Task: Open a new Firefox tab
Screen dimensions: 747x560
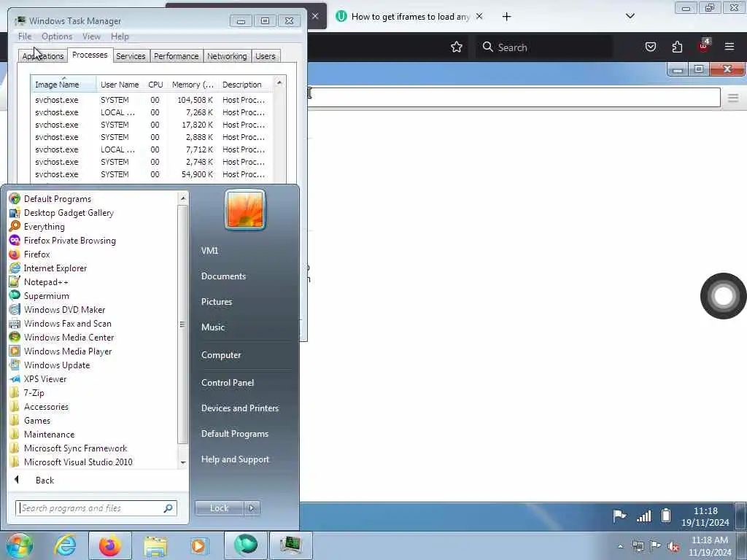Action: point(506,17)
